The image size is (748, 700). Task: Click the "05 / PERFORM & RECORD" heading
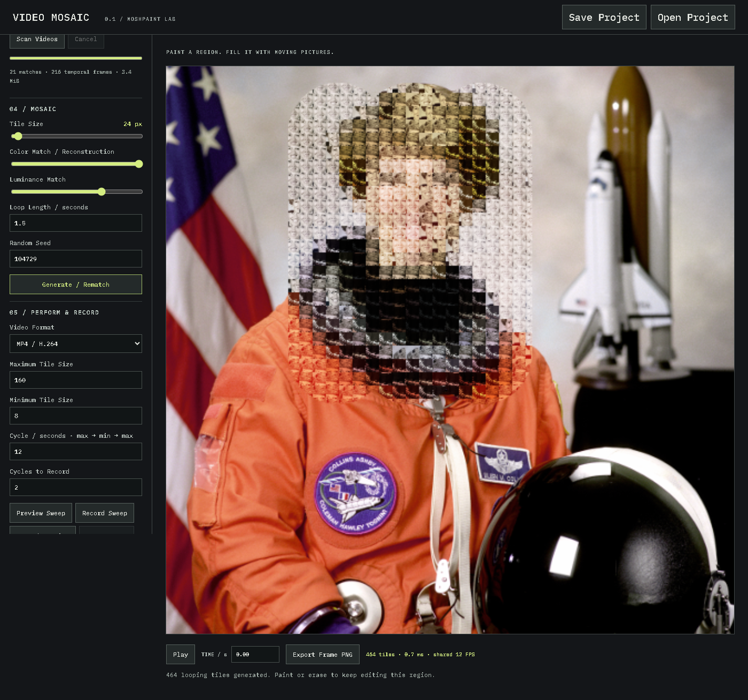coord(54,312)
